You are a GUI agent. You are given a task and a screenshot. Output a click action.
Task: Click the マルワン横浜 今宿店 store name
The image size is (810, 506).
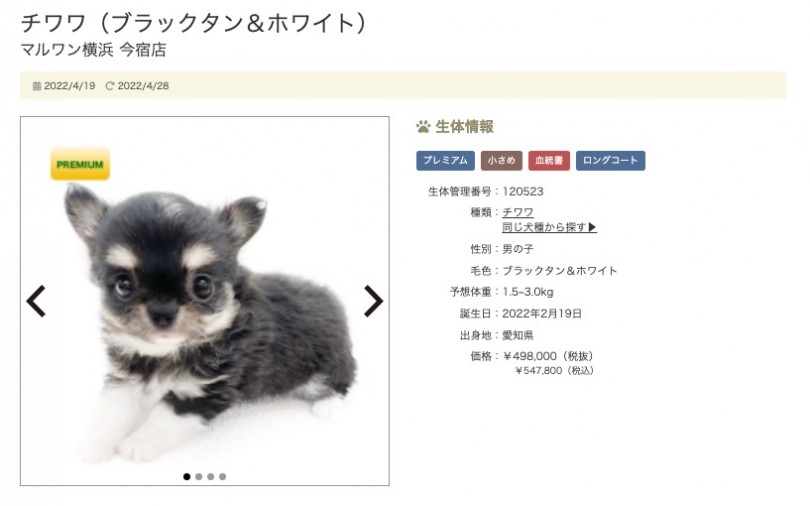(x=94, y=50)
